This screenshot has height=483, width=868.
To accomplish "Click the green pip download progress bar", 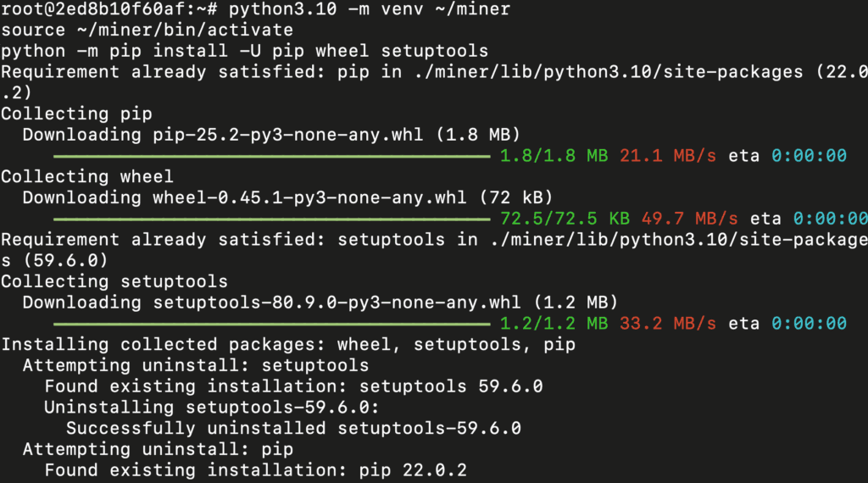I will [x=271, y=156].
